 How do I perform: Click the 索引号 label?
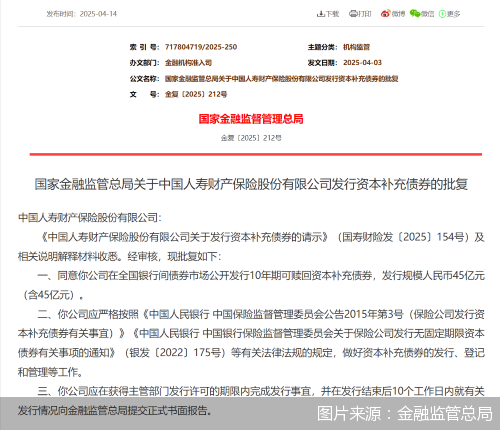pyautogui.click(x=144, y=47)
